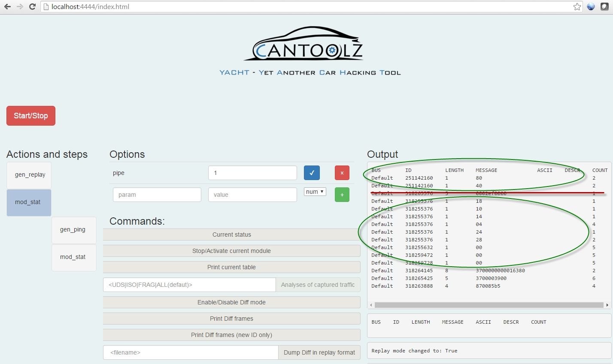Reload the page with refresh icon
This screenshot has width=613, height=364.
[32, 6]
